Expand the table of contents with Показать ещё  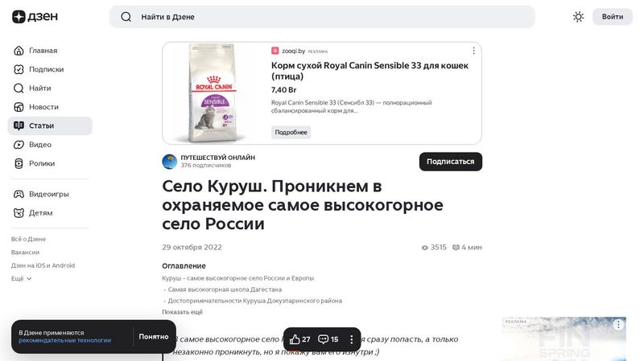click(x=183, y=312)
